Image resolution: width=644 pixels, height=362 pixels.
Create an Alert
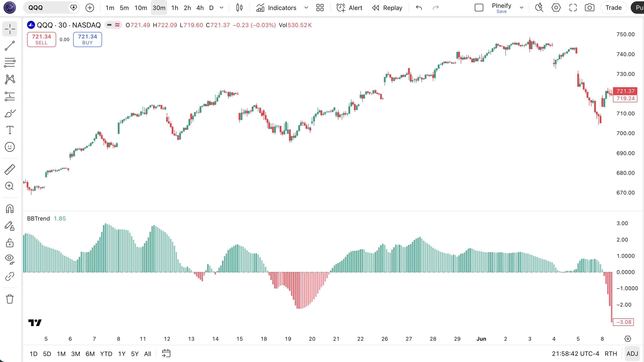coord(349,8)
